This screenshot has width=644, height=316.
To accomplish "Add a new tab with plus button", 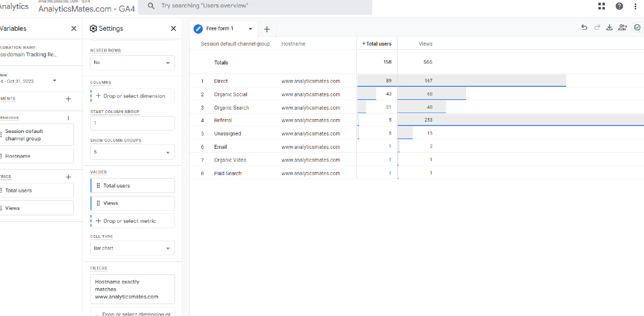I will tap(267, 29).
